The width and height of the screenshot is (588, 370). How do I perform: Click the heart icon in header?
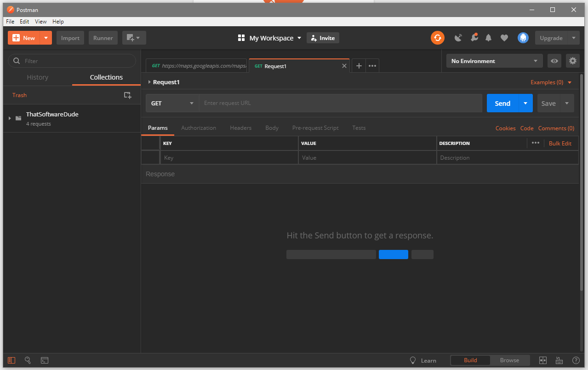(504, 38)
